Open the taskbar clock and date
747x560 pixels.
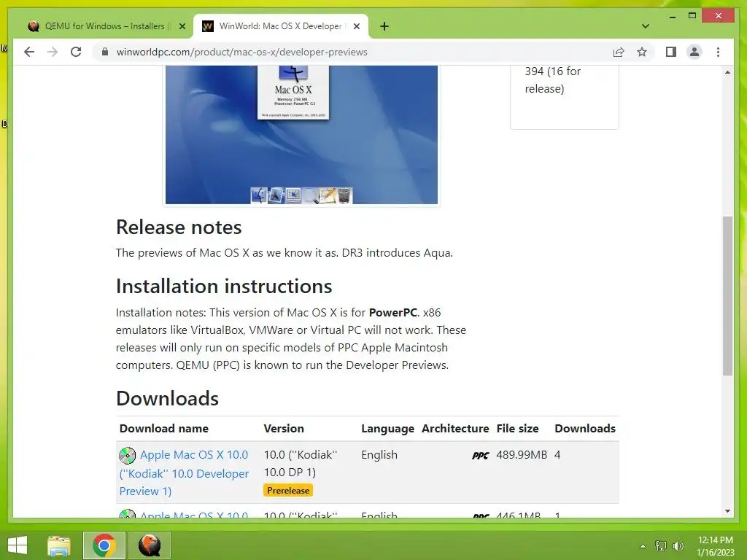[715, 545]
